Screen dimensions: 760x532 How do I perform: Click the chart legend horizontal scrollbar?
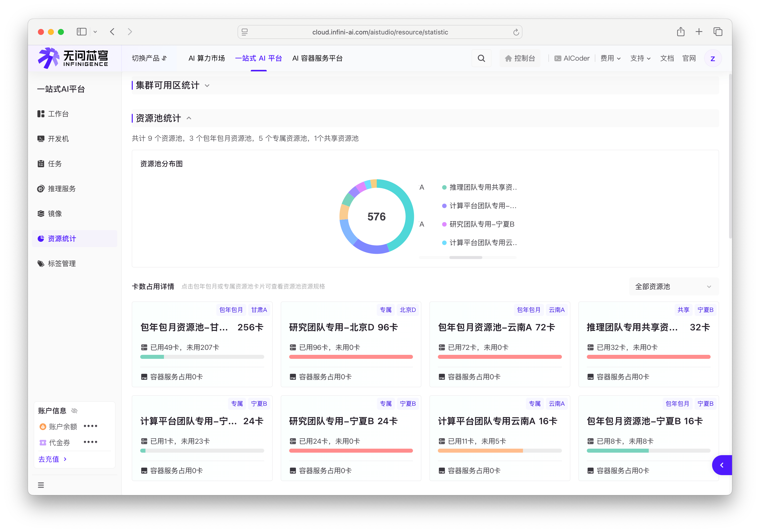[x=465, y=258]
